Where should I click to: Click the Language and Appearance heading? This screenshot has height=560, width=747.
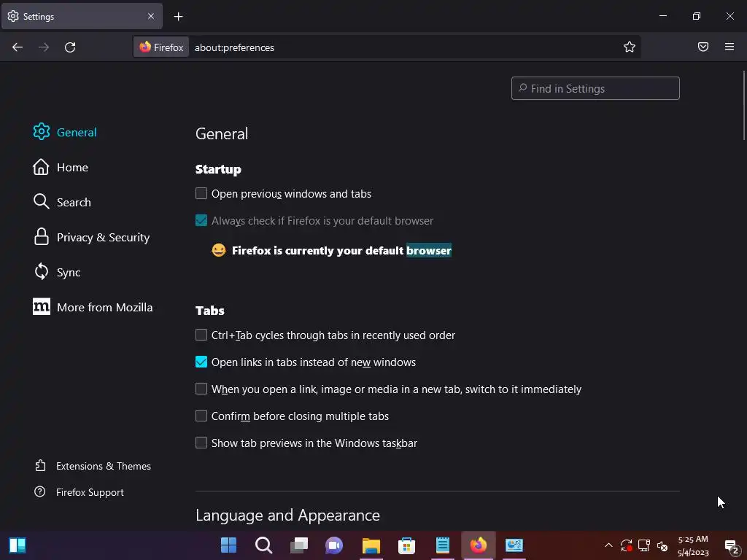click(287, 516)
